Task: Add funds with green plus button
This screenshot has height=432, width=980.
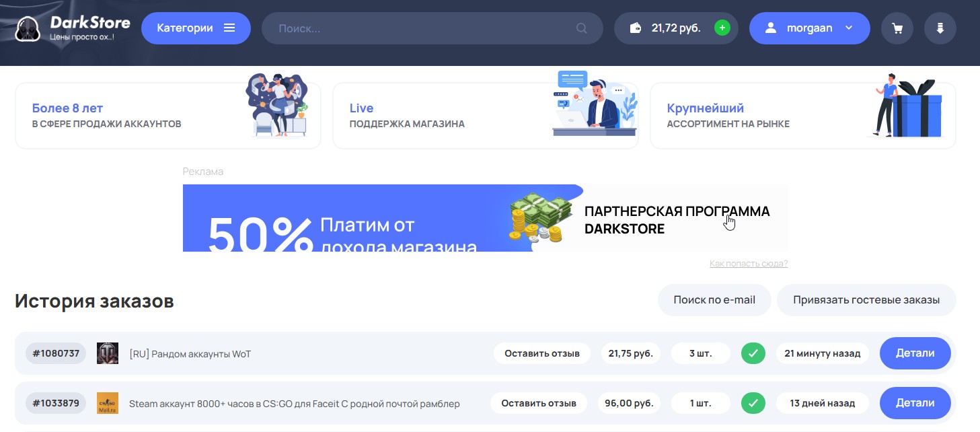Action: [722, 28]
